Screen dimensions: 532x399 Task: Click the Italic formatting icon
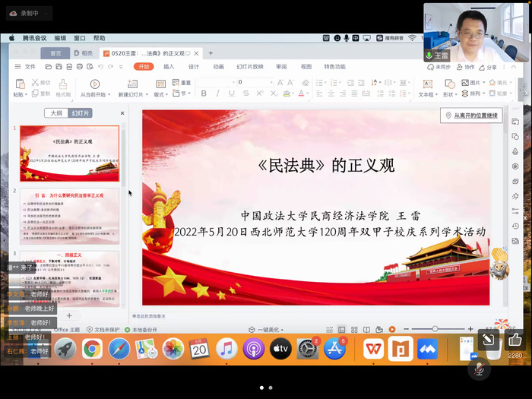tap(217, 93)
